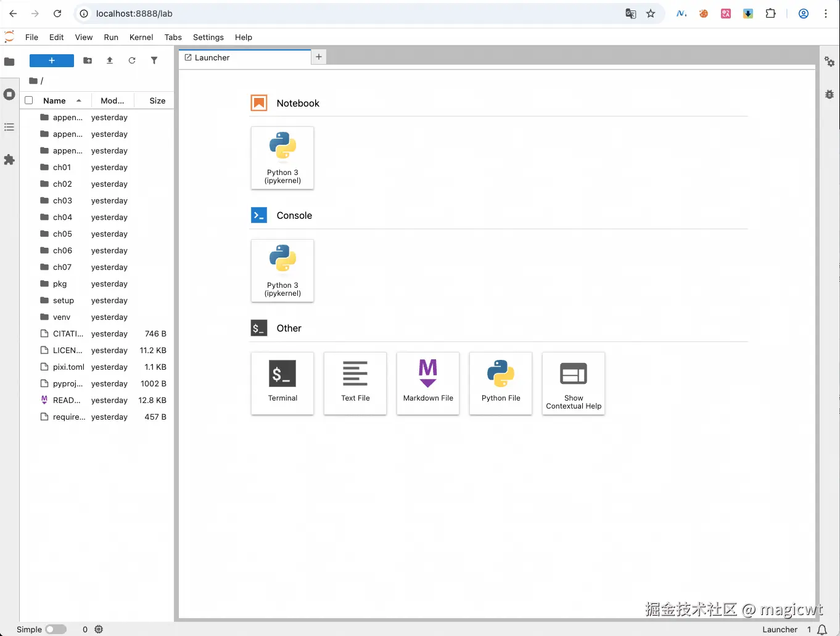
Task: Open a new Terminal
Action: (282, 383)
